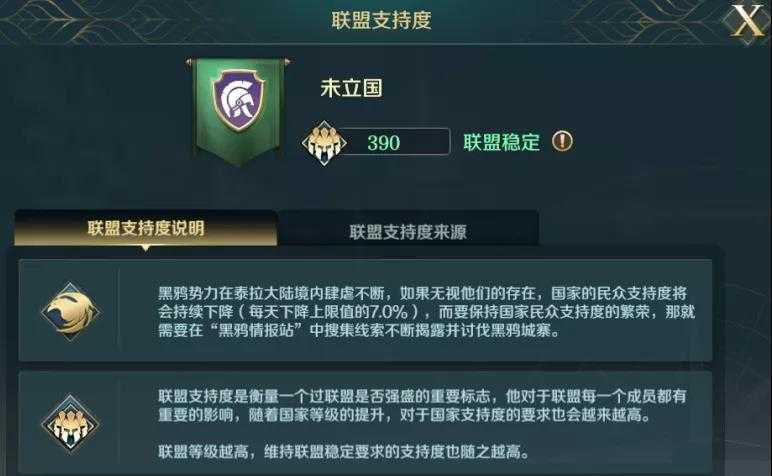Click the first description row panel
The image size is (772, 476).
click(365, 311)
